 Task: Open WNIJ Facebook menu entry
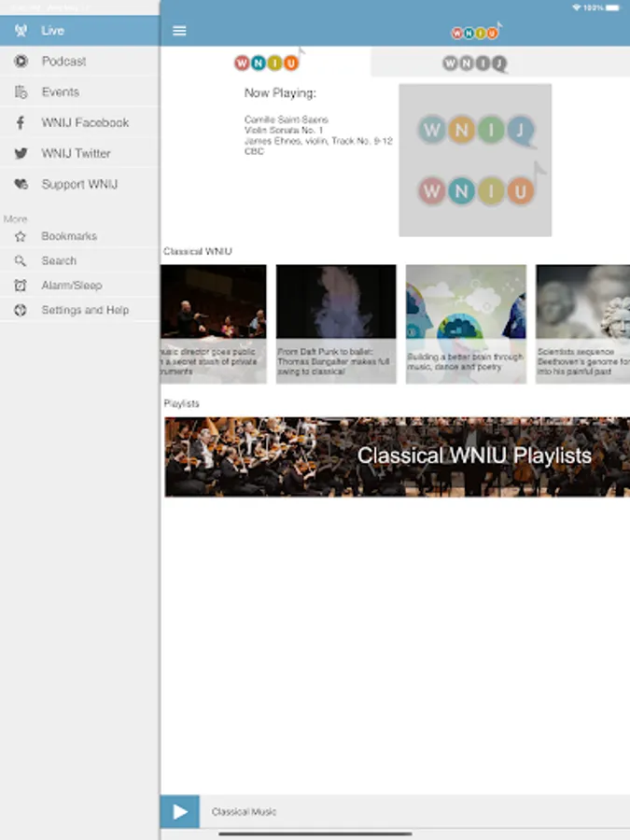79,122
